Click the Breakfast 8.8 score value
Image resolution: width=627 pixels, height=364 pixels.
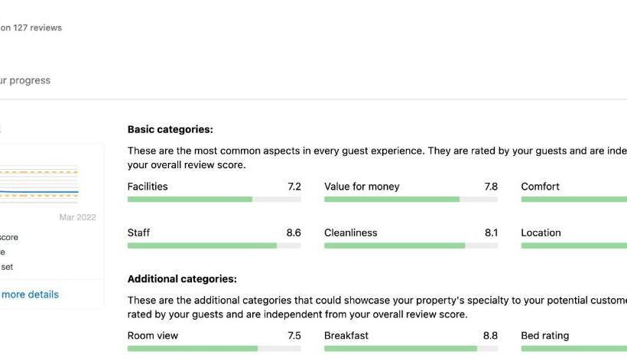click(490, 336)
